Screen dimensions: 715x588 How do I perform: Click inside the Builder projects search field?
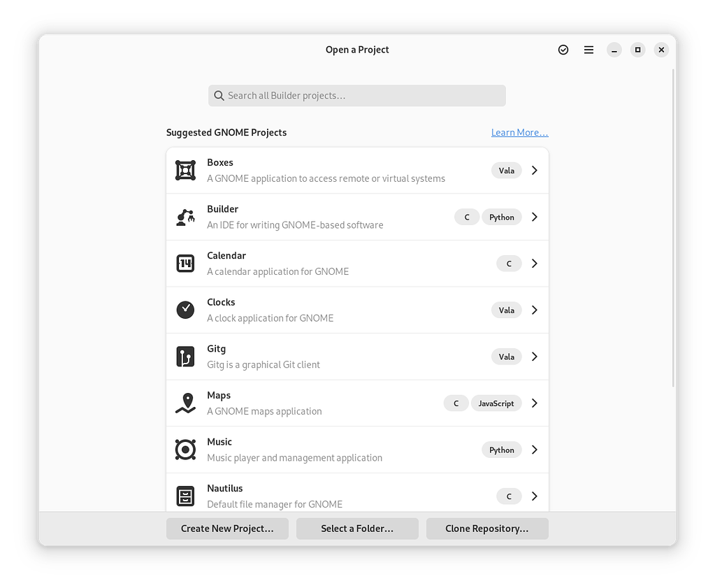click(356, 95)
